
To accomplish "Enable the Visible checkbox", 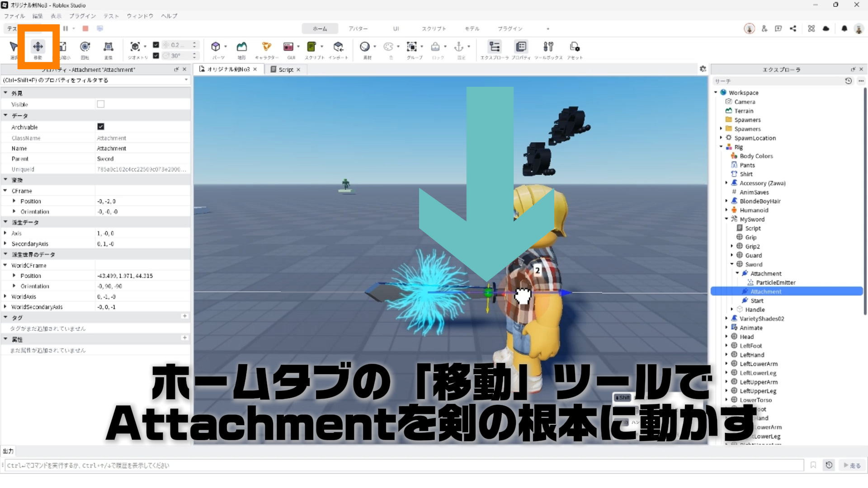I will [x=101, y=104].
